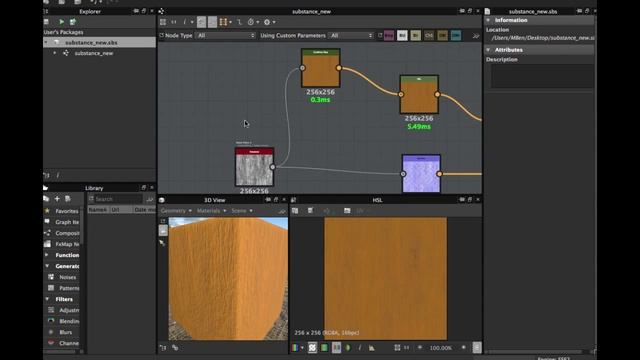
Task: Toggle the green button in 2D view bar
Action: pyautogui.click(x=324, y=348)
